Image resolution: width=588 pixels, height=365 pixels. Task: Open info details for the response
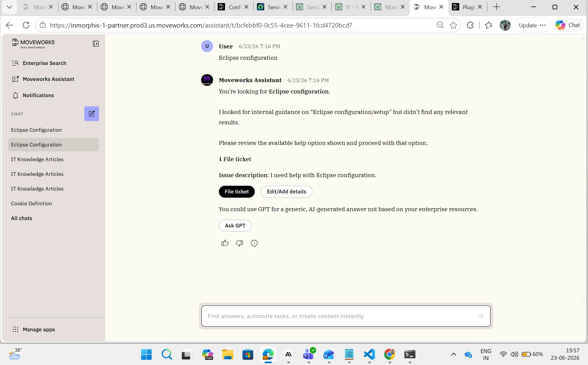[x=254, y=243]
